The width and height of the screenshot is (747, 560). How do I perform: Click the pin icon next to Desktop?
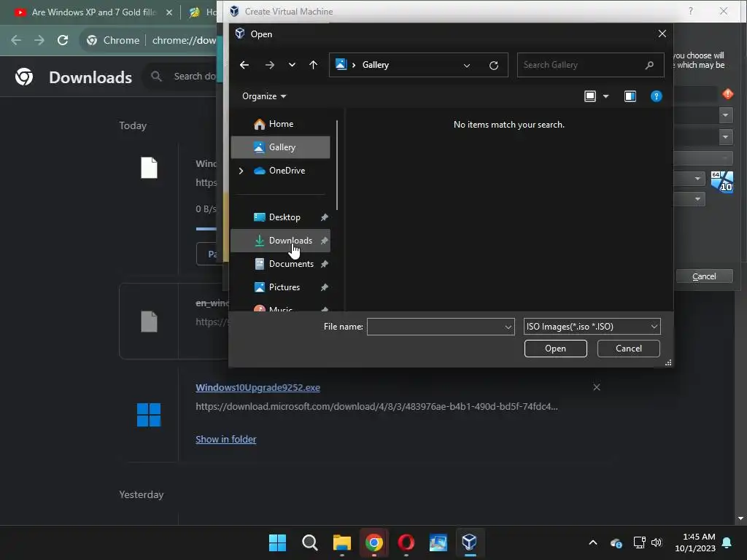click(325, 217)
